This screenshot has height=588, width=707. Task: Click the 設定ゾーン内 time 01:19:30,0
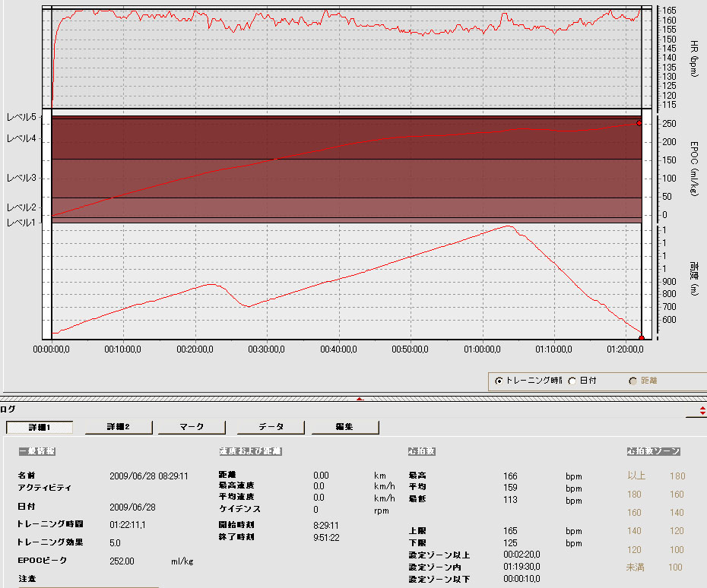pos(522,567)
